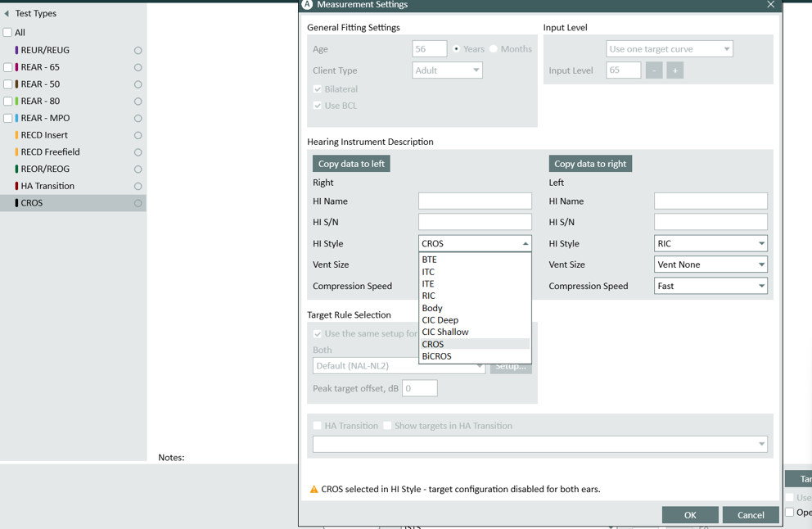Click the Age field showing 56

(x=430, y=48)
